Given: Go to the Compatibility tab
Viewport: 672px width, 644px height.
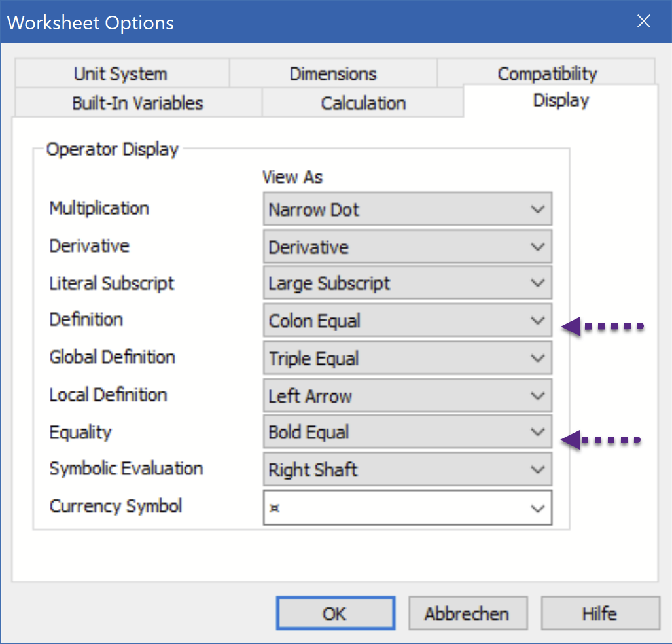Looking at the screenshot, I should pyautogui.click(x=546, y=74).
